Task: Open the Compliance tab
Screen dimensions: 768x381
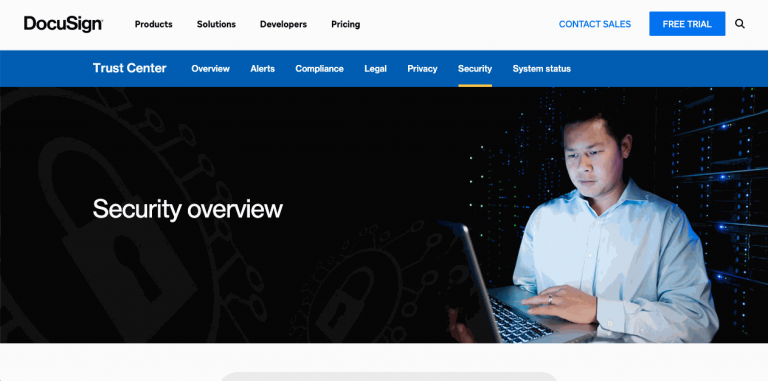Action: tap(319, 69)
